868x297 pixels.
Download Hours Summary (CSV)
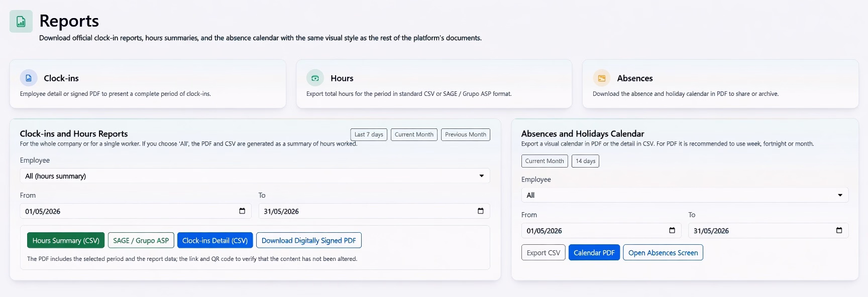coord(66,241)
